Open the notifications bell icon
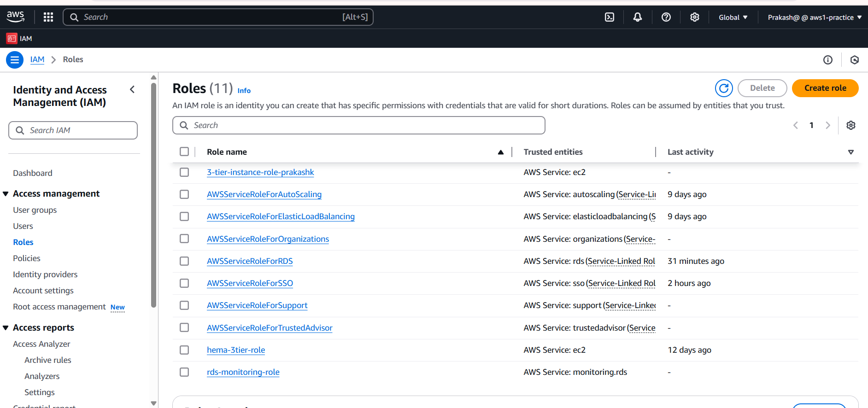Screen dimensions: 868x408 point(638,17)
